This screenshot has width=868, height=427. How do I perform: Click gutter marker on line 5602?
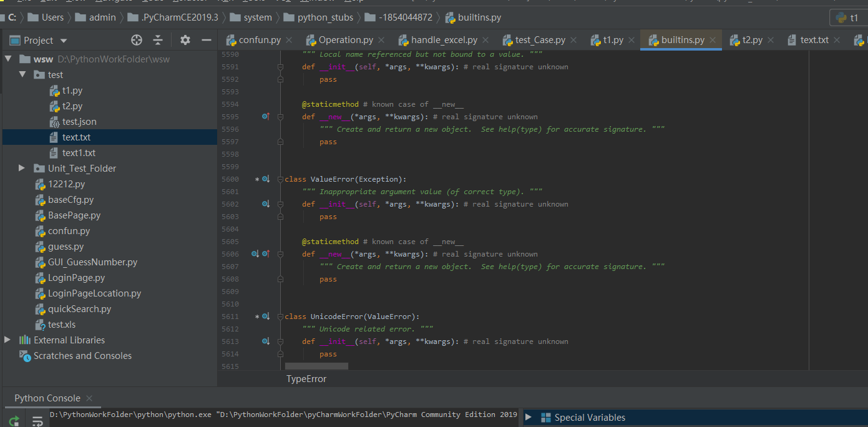coord(265,204)
